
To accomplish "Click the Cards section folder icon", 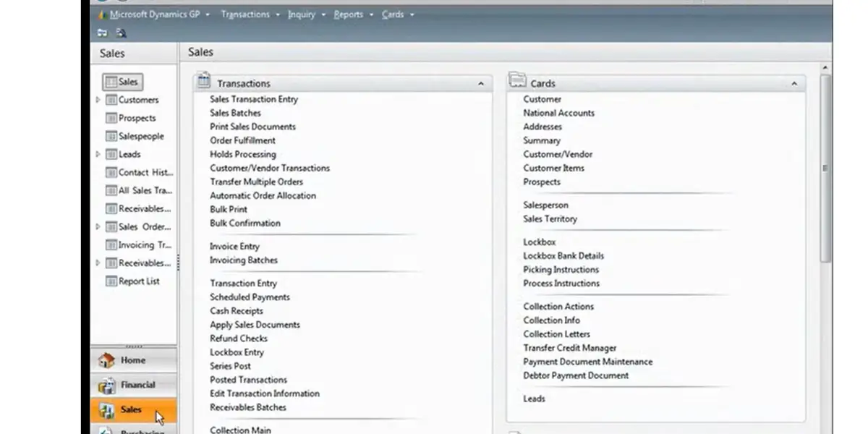I will (517, 80).
